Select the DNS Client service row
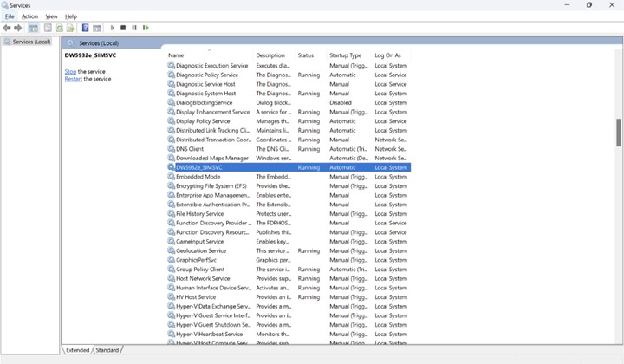Screen dimensions: 624x364 tap(190, 149)
